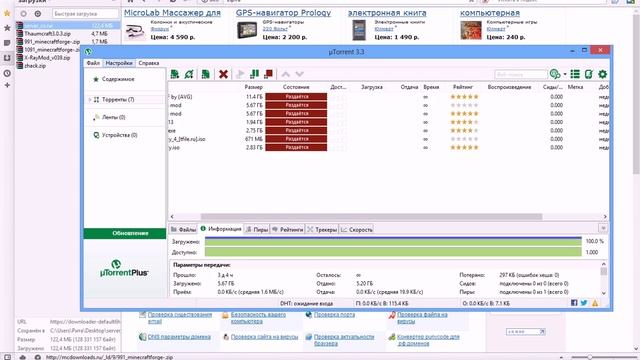
Task: Sort by the Размер column header
Action: 253,87
